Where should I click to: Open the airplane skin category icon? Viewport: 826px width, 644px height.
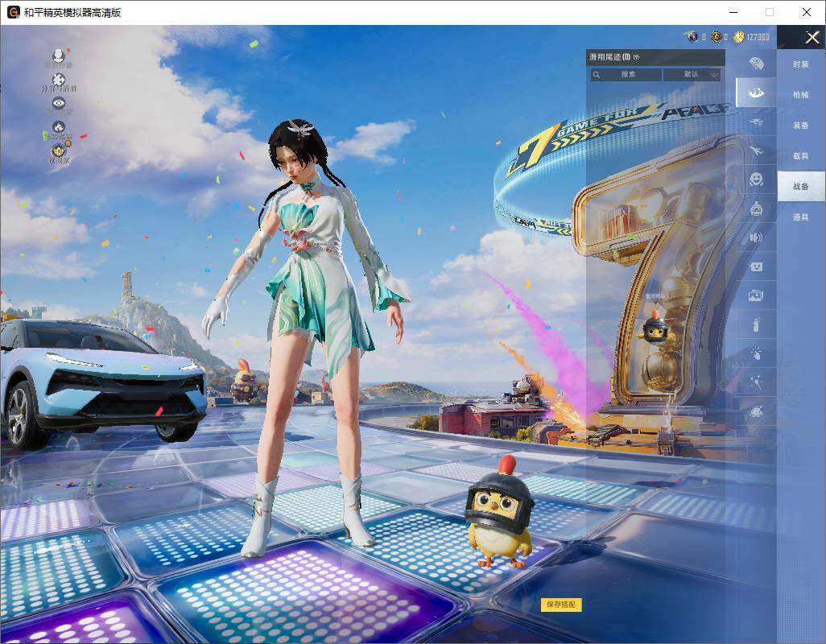tap(756, 151)
